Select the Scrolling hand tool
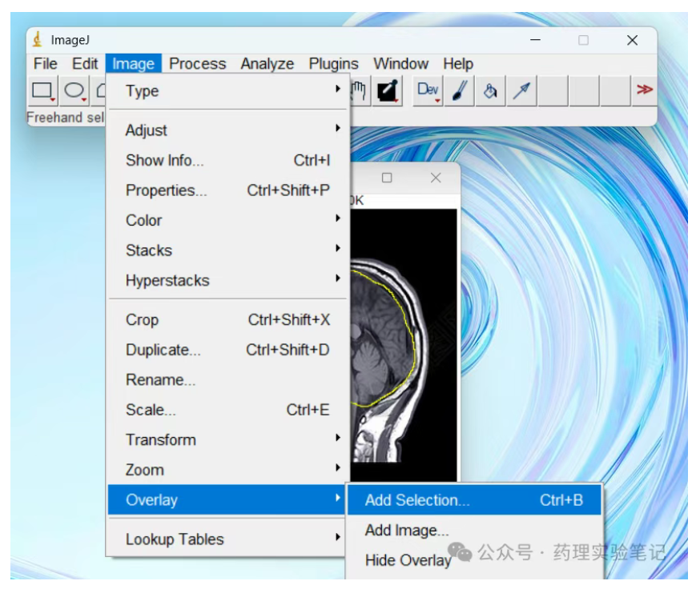Screen dimensions: 700x593 pyautogui.click(x=360, y=91)
